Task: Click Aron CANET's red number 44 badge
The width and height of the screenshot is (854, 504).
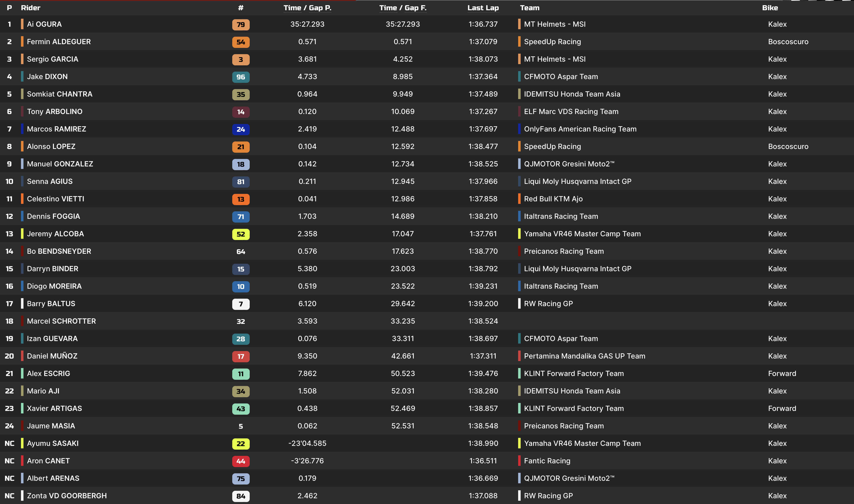Action: [241, 461]
